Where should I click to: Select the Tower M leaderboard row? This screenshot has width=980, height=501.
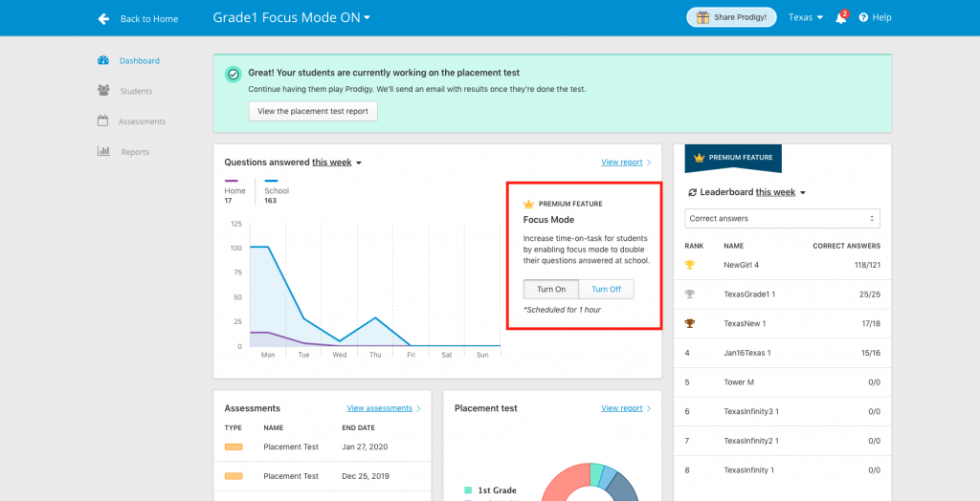coord(783,382)
